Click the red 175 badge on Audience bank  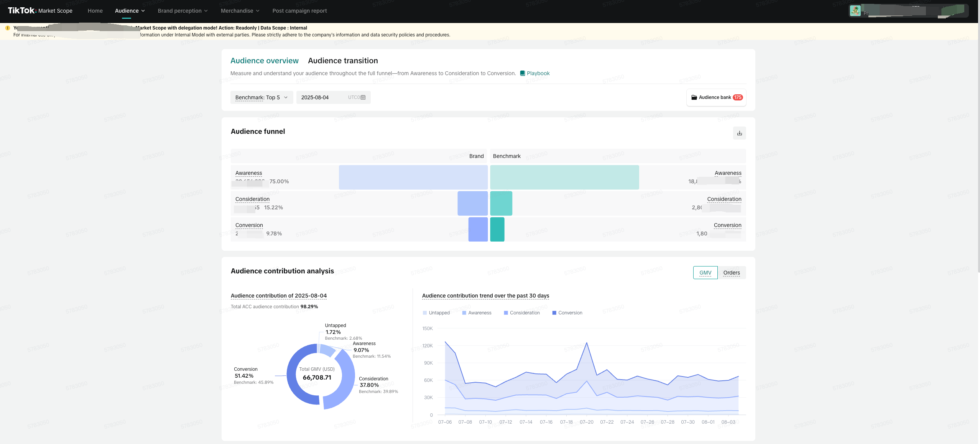738,97
